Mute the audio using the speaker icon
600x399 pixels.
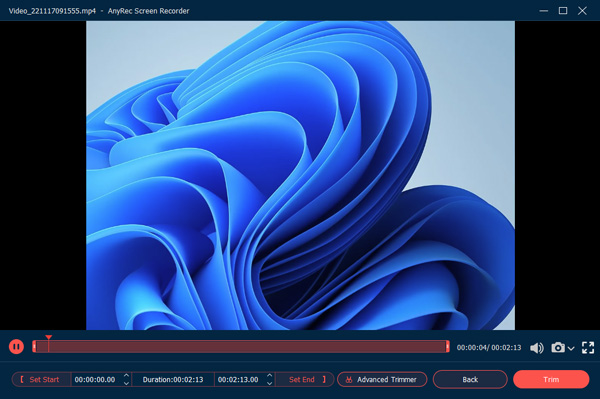point(536,348)
